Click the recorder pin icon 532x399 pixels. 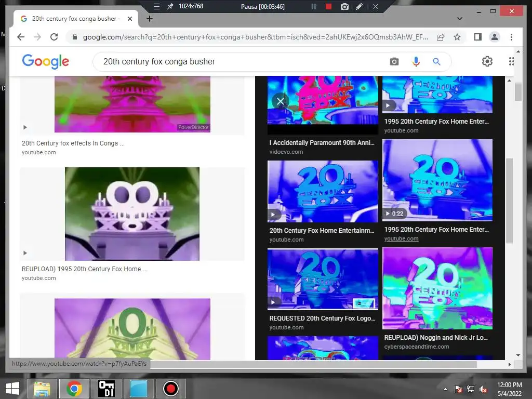[x=170, y=6]
